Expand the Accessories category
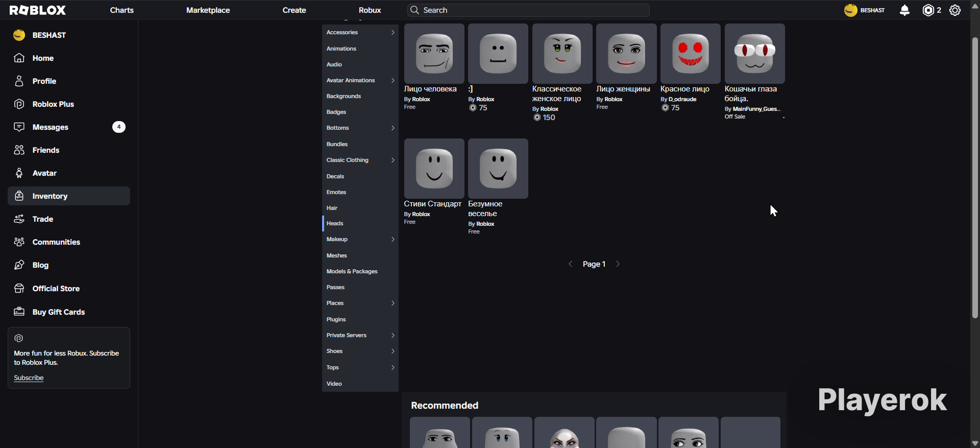The image size is (980, 448). coord(393,32)
